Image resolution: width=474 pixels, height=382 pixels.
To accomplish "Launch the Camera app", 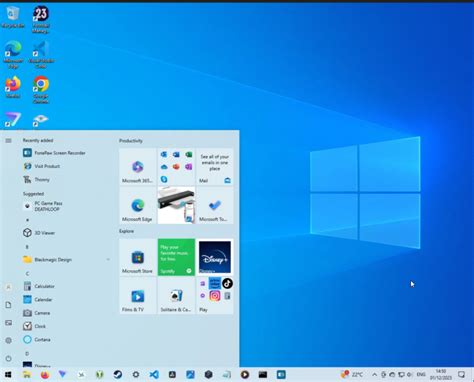I will click(37, 313).
